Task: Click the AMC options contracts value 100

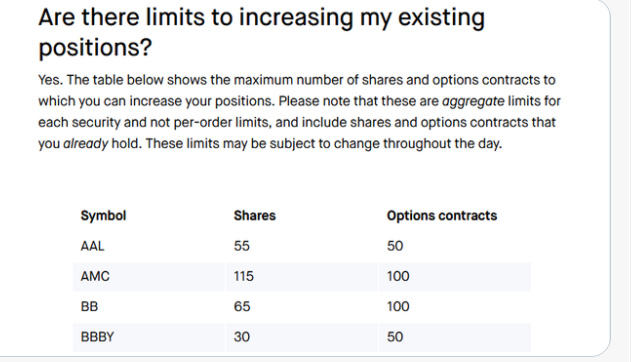Action: pyautogui.click(x=398, y=276)
